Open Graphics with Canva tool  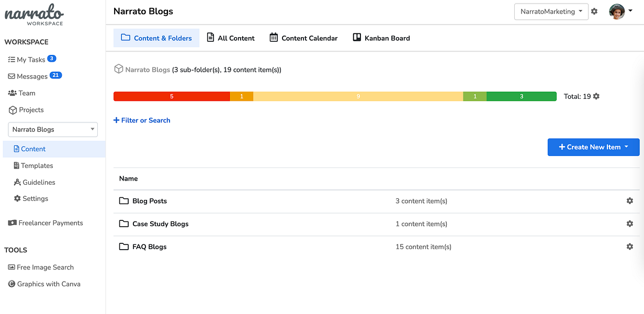44,284
